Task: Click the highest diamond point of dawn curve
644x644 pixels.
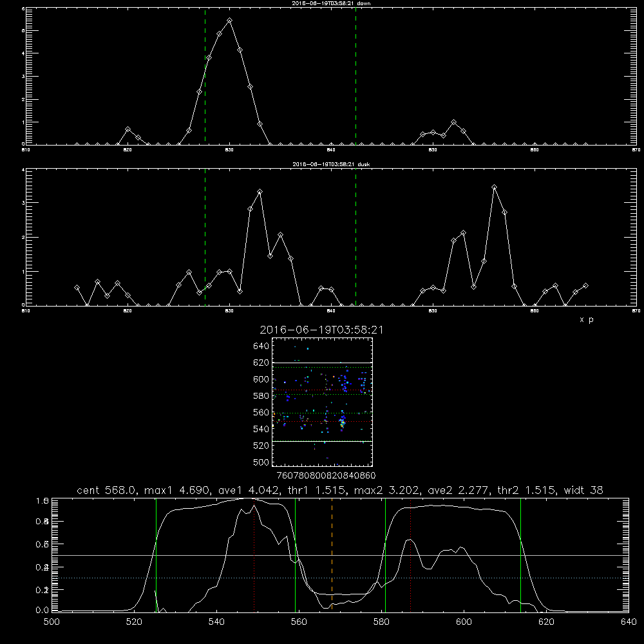Action: click(x=230, y=20)
